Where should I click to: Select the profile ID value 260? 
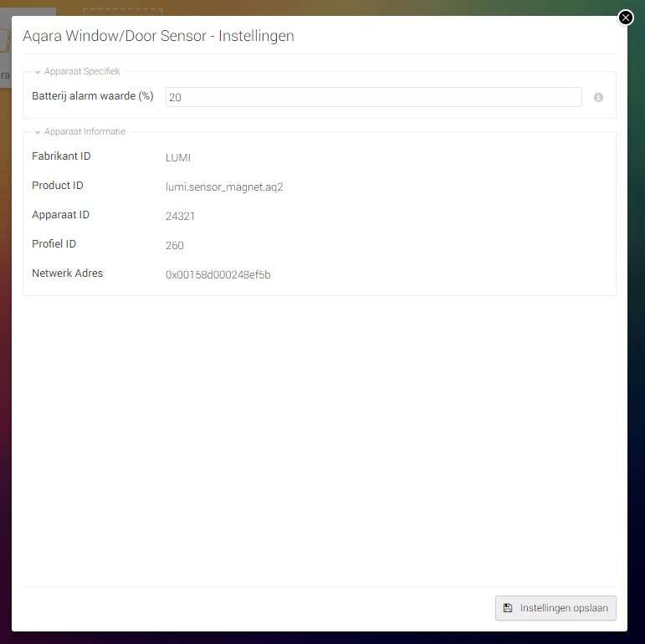pyautogui.click(x=174, y=245)
